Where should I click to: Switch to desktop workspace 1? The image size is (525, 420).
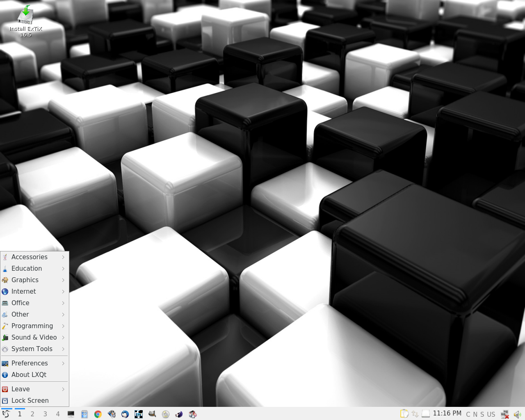(20, 414)
